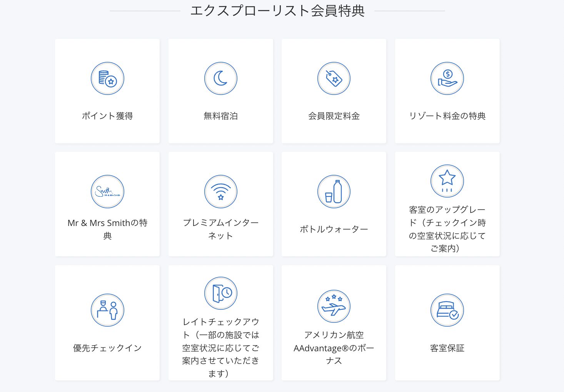Click the ポイント獲得 label text

(107, 116)
